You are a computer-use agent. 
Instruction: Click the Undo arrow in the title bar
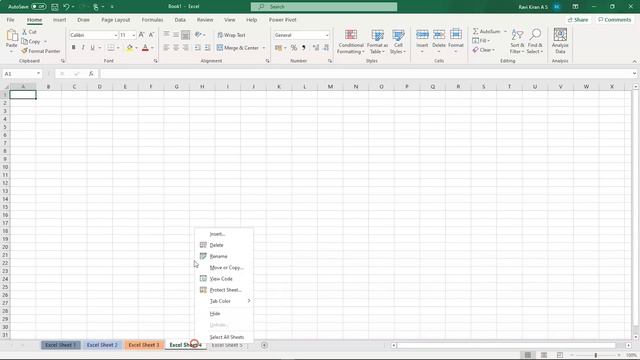point(66,7)
